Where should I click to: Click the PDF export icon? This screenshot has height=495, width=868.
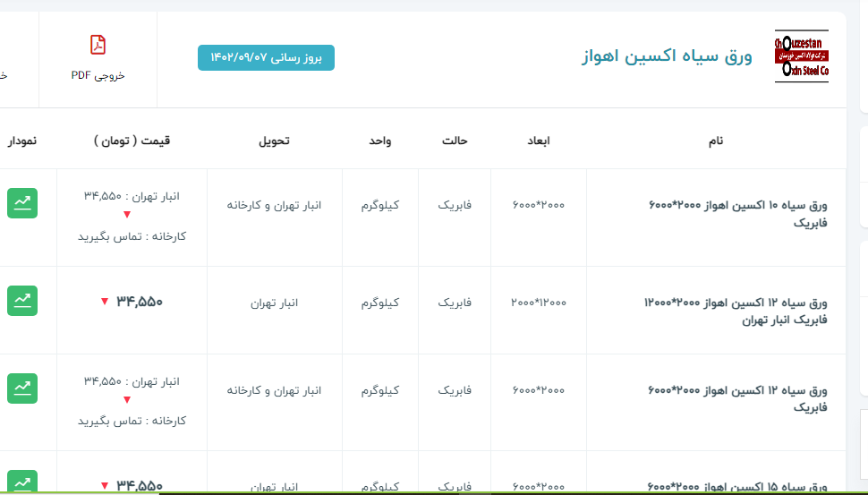[x=98, y=45]
